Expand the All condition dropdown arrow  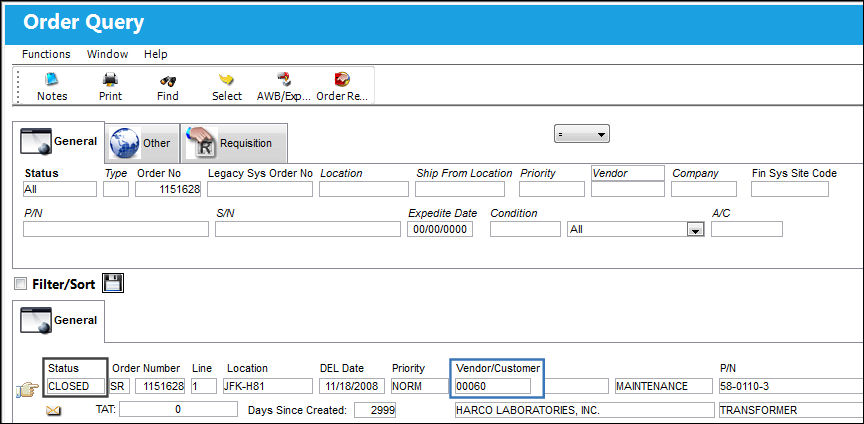point(695,229)
